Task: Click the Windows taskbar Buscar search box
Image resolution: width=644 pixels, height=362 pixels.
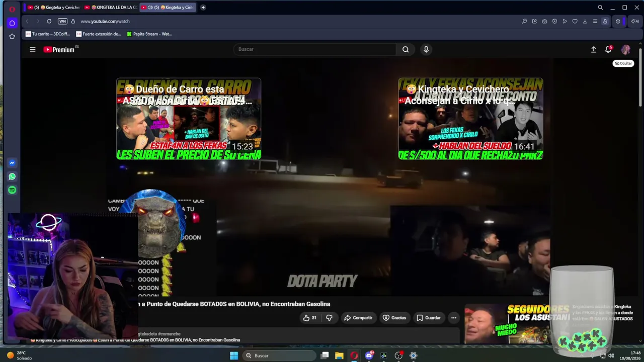Action: 279,355
